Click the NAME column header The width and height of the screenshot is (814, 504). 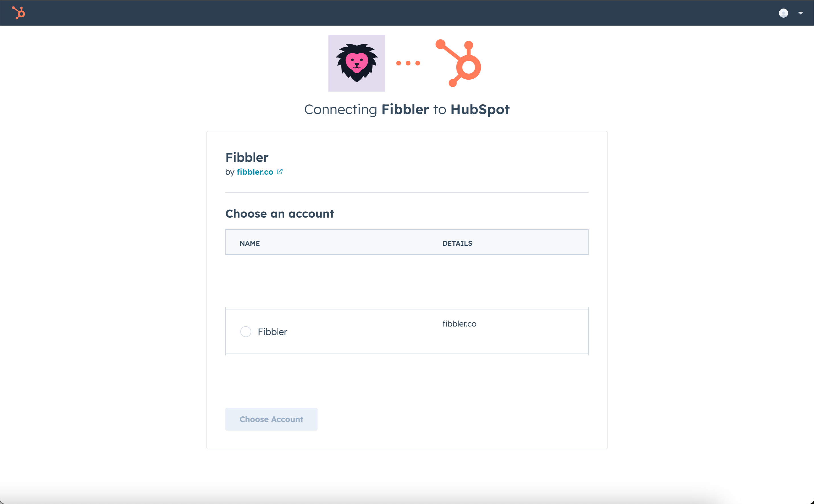tap(249, 243)
